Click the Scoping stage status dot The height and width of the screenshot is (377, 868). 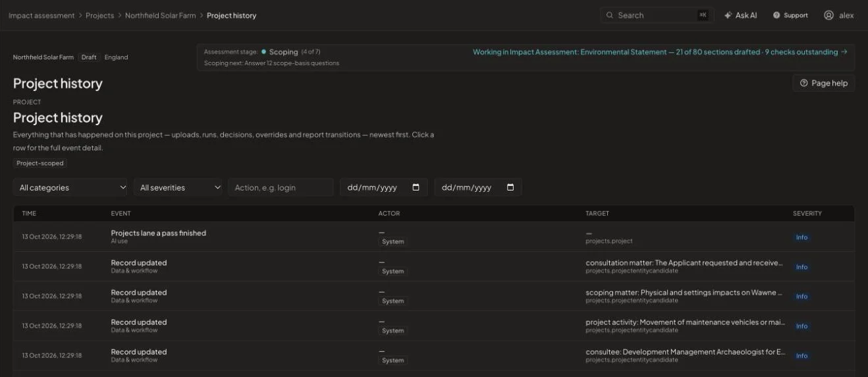263,51
